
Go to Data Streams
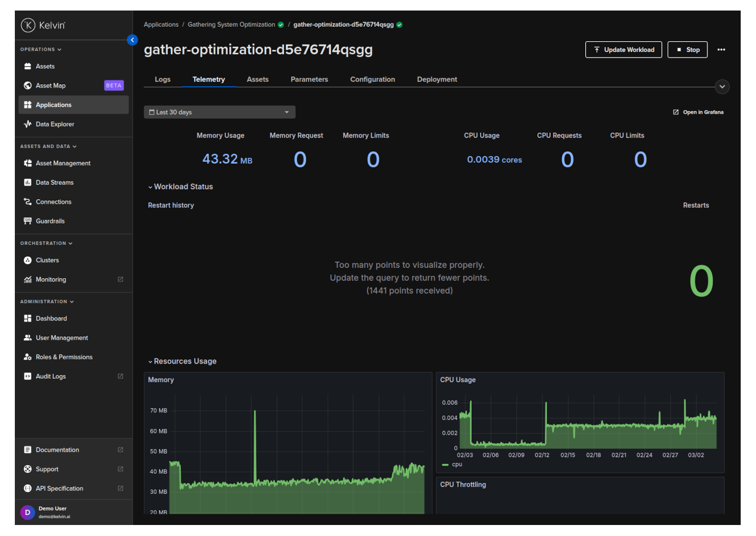coord(55,182)
